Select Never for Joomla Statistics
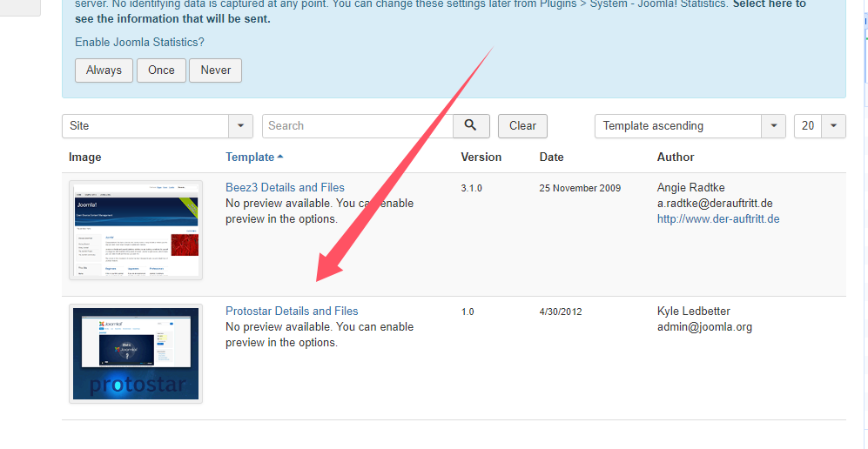 pos(215,70)
